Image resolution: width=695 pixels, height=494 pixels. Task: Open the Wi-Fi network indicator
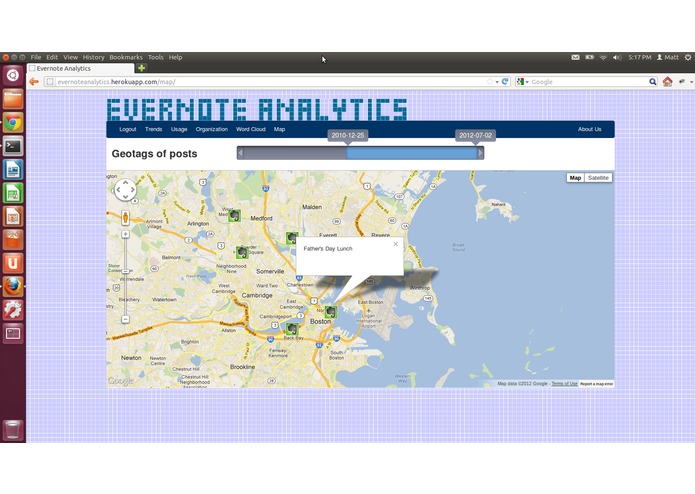603,57
